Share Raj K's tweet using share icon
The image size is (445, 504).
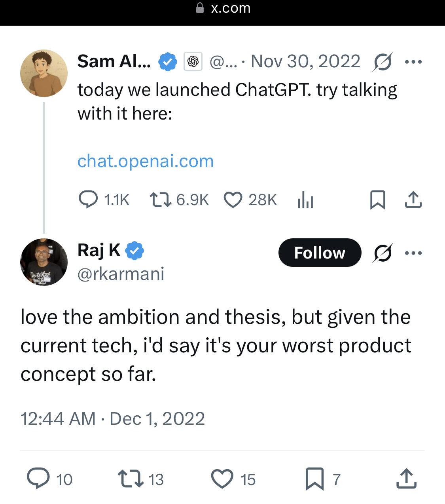(407, 478)
